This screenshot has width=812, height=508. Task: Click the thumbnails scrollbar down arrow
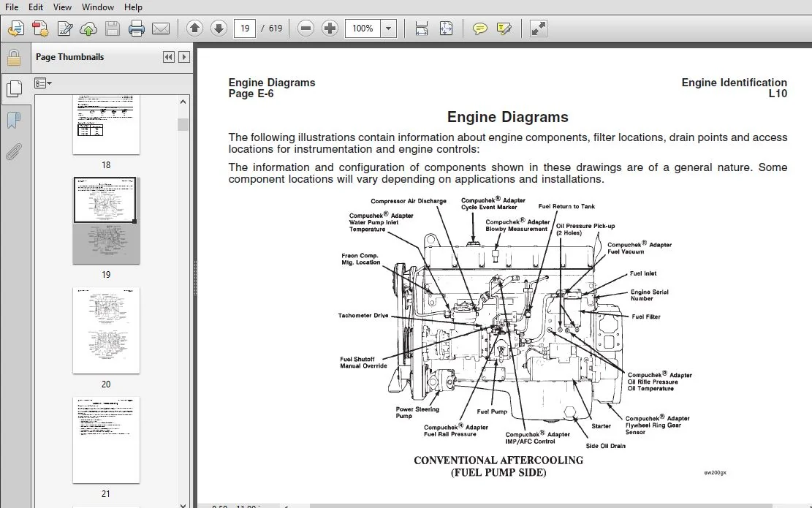[x=183, y=505]
